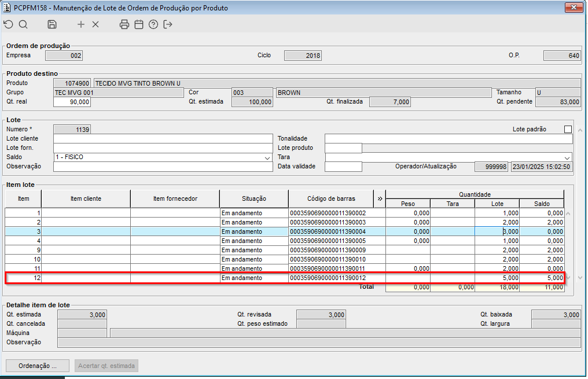Select item row 12 in the grid
The height and width of the screenshot is (379, 588).
[x=285, y=278]
